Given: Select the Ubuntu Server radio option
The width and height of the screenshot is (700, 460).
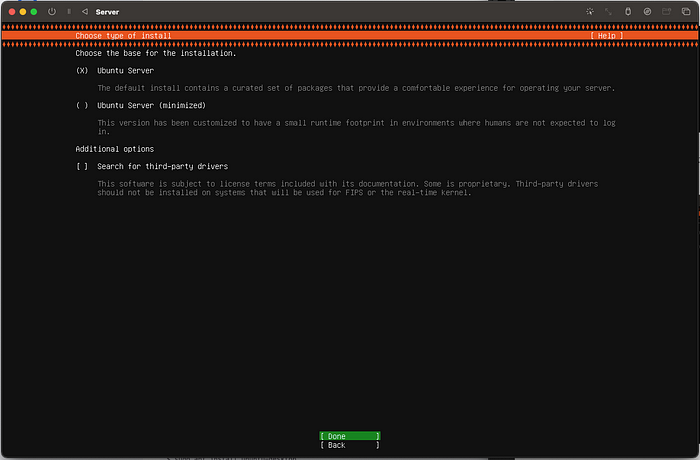Looking at the screenshot, I should (82, 71).
